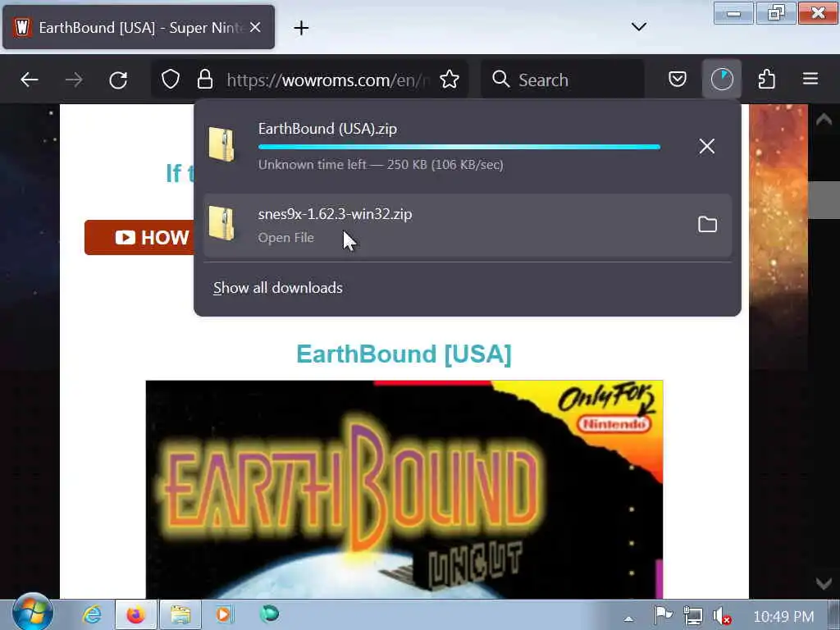Show snes9x zip in containing folder
The image size is (840, 630).
point(707,225)
